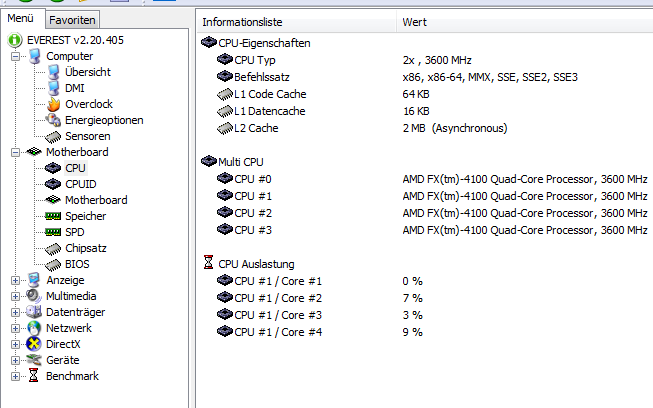Select the SPD tree entry

[x=75, y=232]
